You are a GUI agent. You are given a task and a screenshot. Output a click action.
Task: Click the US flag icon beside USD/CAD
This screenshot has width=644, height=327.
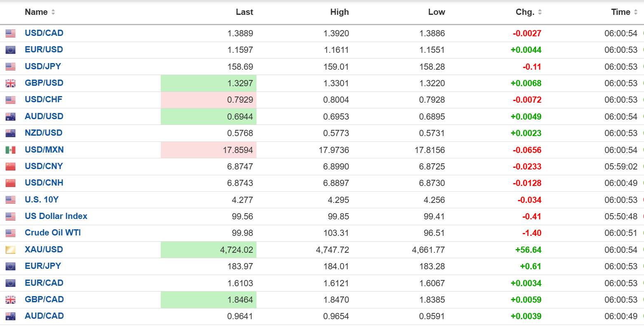tap(10, 33)
